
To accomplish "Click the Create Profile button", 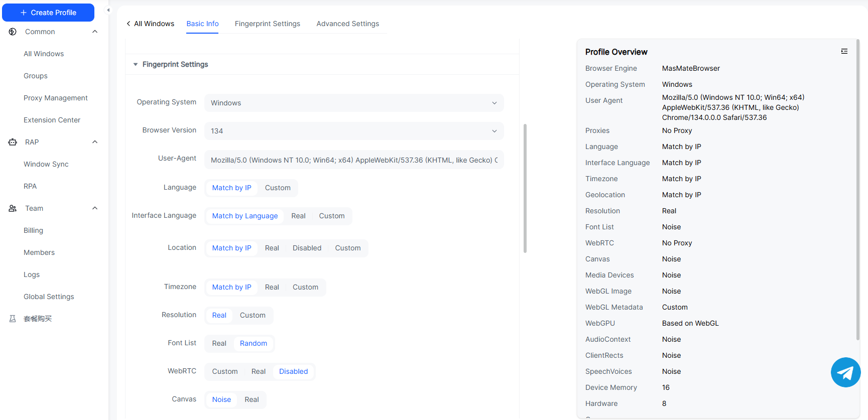I will pyautogui.click(x=48, y=13).
